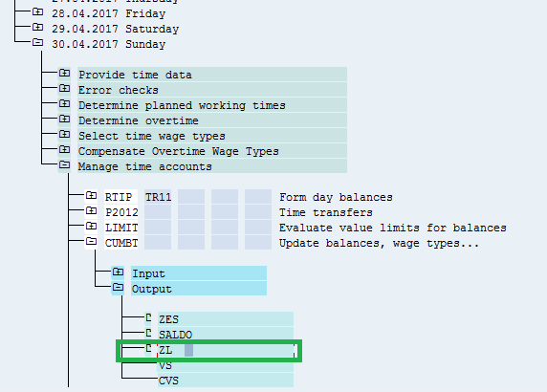547x392 pixels.
Task: Select the 30.04.2017 Sunday row
Action: [108, 45]
